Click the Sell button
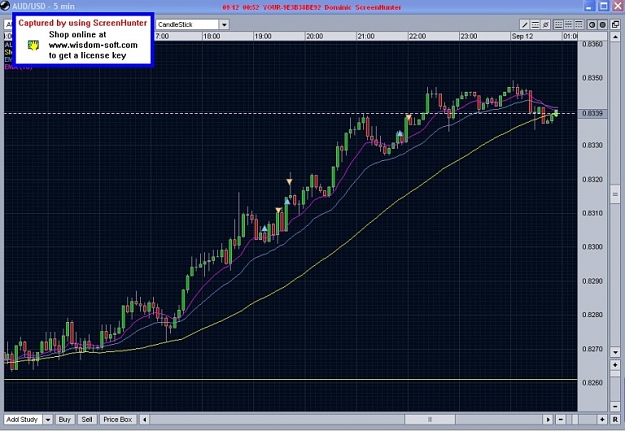Image resolution: width=625 pixels, height=431 pixels. 86,419
